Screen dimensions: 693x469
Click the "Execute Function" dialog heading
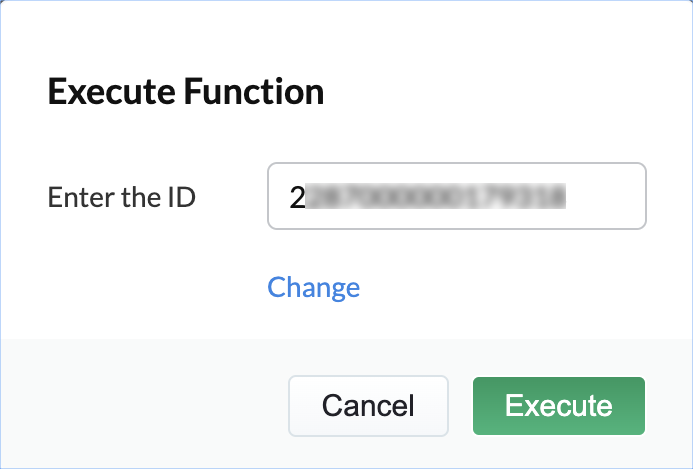tap(185, 93)
